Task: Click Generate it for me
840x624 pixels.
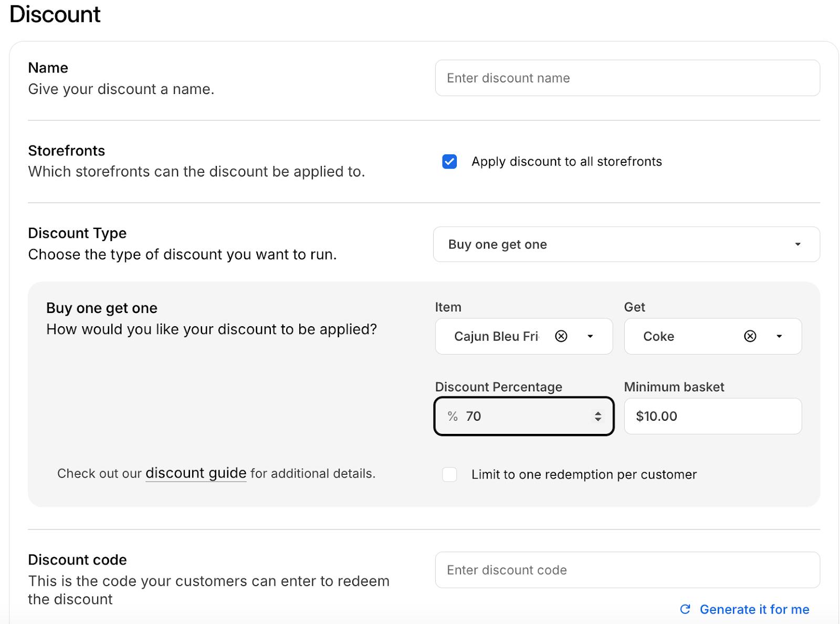Action: [x=754, y=609]
